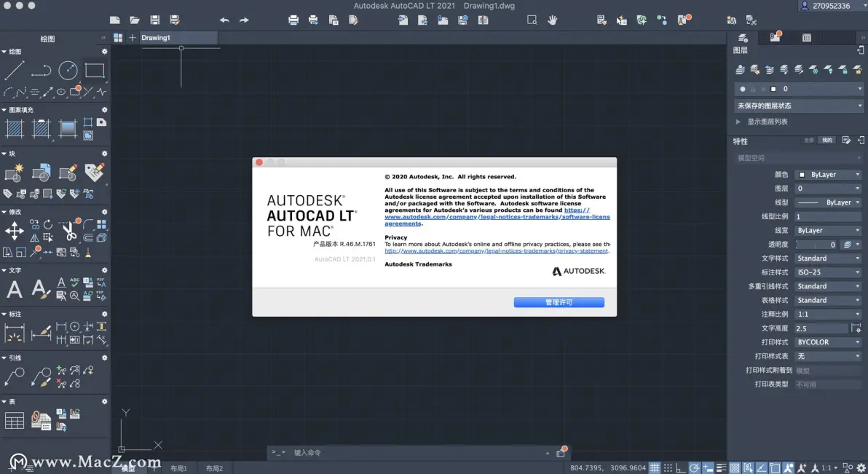The width and height of the screenshot is (868, 474).
Task: Toggle snap mode dots in status bar
Action: [x=668, y=468]
